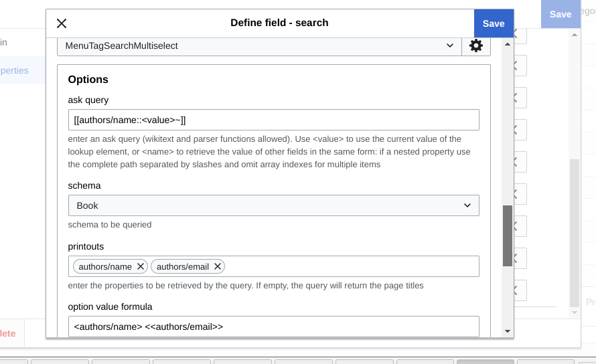Image resolution: width=596 pixels, height=364 pixels.
Task: Select the authors/name tag in printouts
Action: [x=105, y=267]
